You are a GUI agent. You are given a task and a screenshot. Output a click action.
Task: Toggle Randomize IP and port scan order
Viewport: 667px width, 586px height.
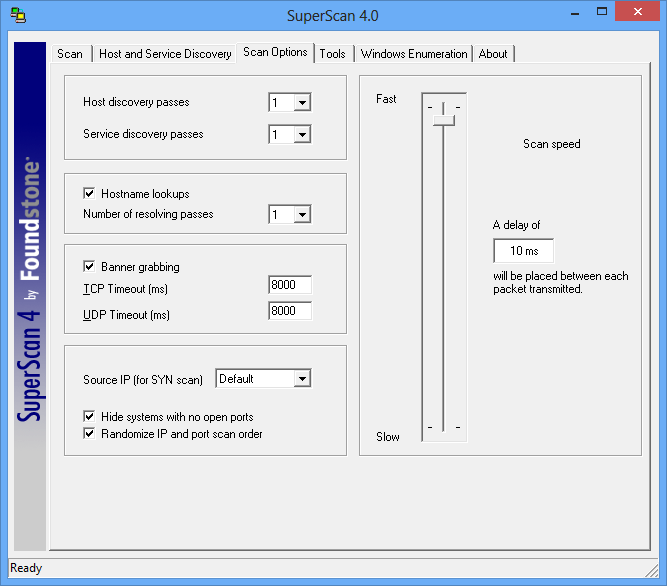pyautogui.click(x=89, y=434)
